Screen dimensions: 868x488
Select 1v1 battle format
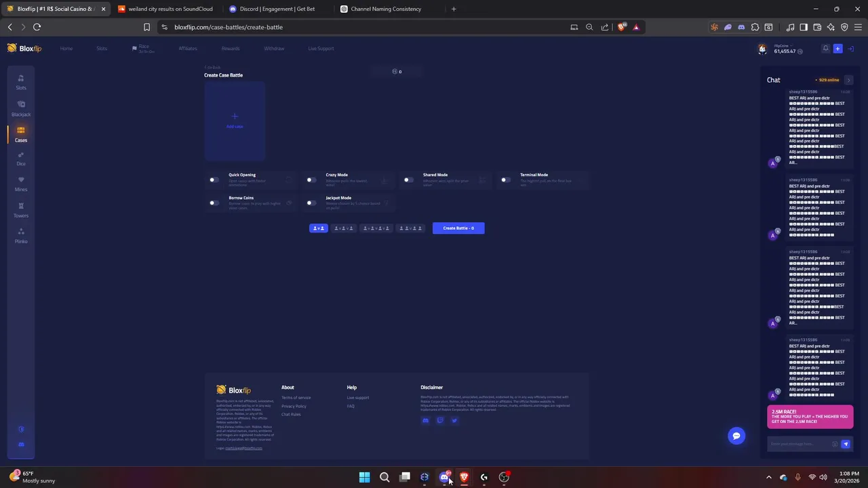pyautogui.click(x=318, y=228)
